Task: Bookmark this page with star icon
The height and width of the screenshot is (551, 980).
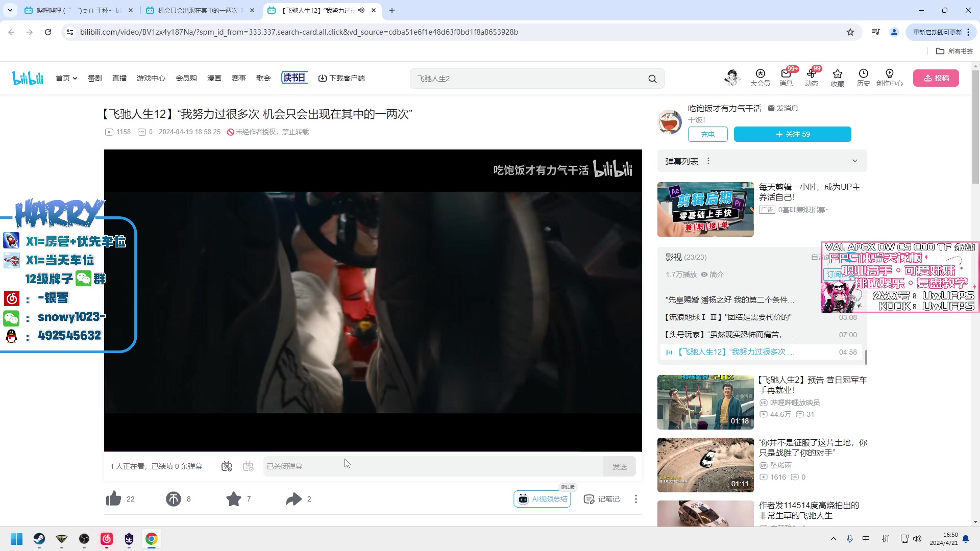Action: click(x=850, y=32)
